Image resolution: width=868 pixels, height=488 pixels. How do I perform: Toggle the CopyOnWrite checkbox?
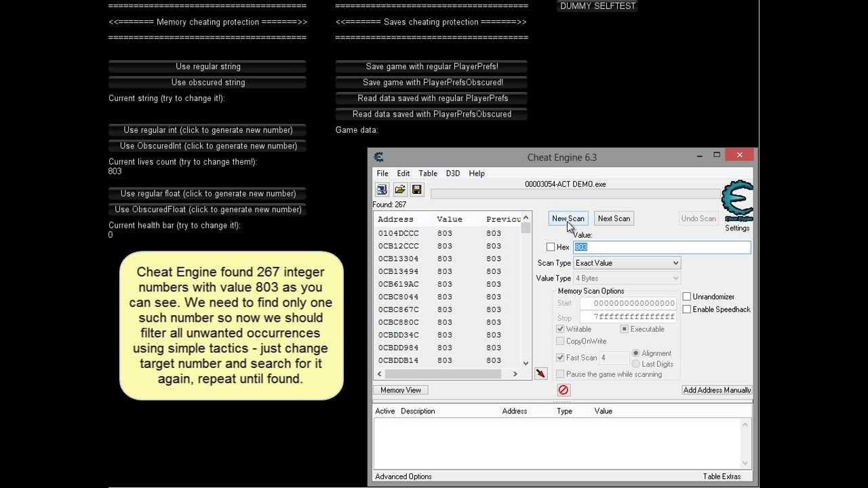(560, 341)
